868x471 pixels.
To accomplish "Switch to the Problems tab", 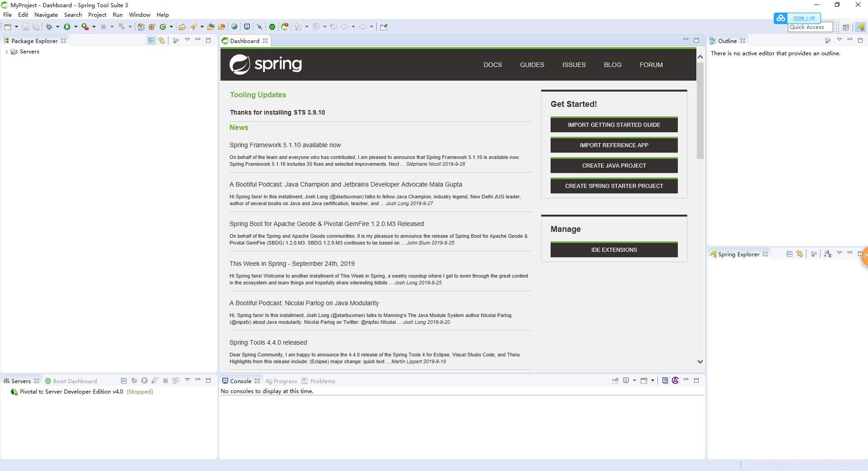I will [x=318, y=381].
